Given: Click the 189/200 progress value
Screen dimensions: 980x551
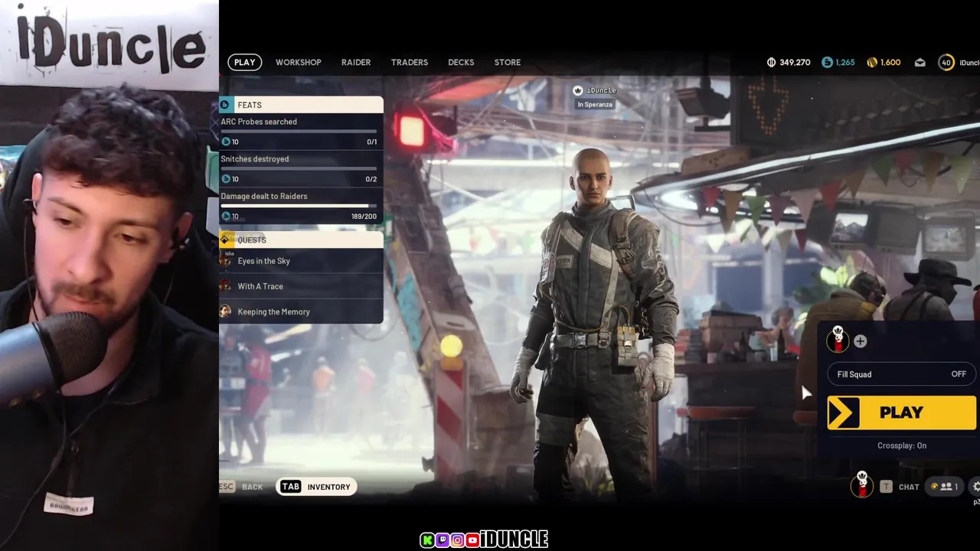Looking at the screenshot, I should (x=364, y=217).
